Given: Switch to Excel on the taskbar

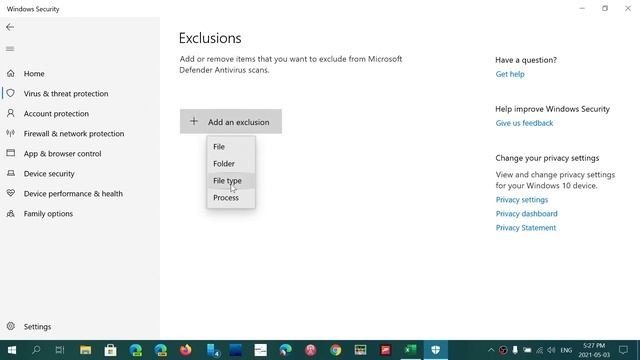Looking at the screenshot, I should point(411,350).
